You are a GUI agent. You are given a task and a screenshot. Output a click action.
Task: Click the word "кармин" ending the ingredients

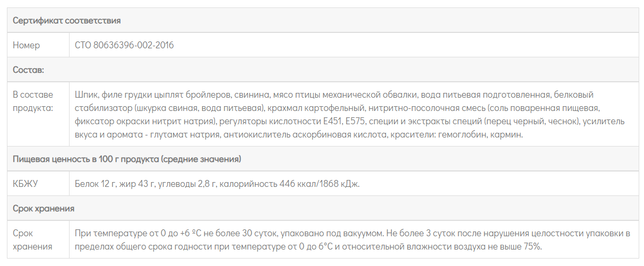pyautogui.click(x=508, y=135)
